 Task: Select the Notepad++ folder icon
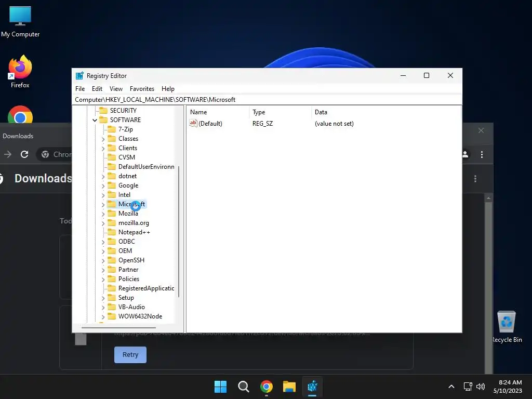(112, 232)
